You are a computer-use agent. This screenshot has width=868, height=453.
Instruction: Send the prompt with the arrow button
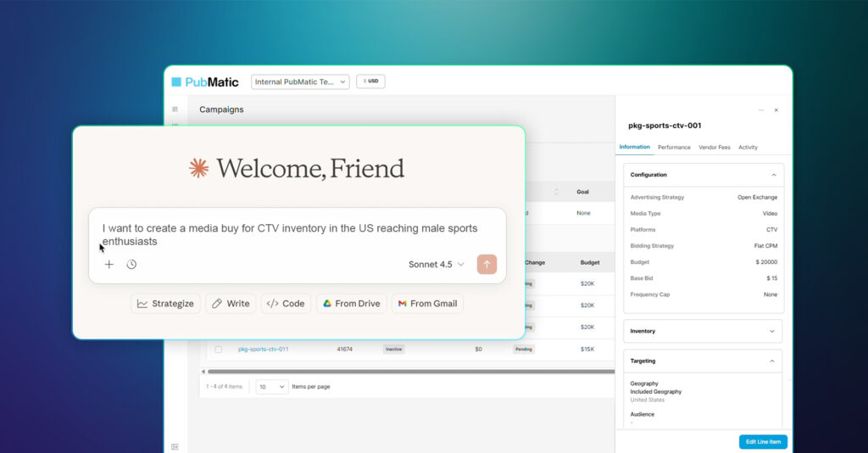[x=487, y=264]
